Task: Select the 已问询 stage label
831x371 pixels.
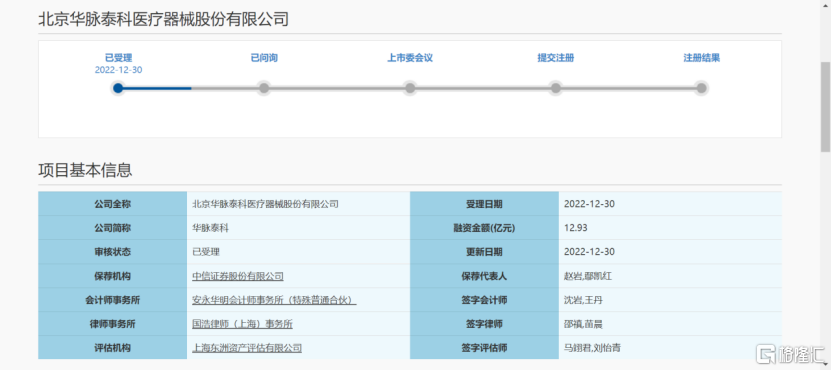Action: [264, 58]
